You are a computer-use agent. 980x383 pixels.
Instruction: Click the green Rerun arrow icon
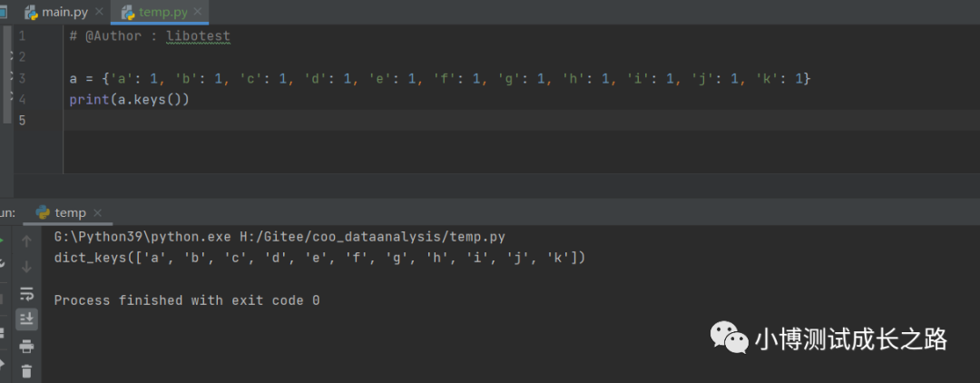tap(2, 241)
